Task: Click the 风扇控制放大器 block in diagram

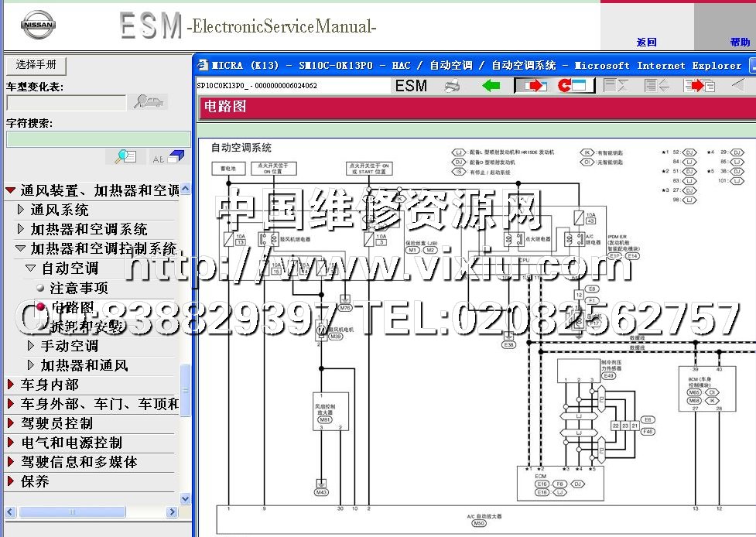Action: (330, 411)
